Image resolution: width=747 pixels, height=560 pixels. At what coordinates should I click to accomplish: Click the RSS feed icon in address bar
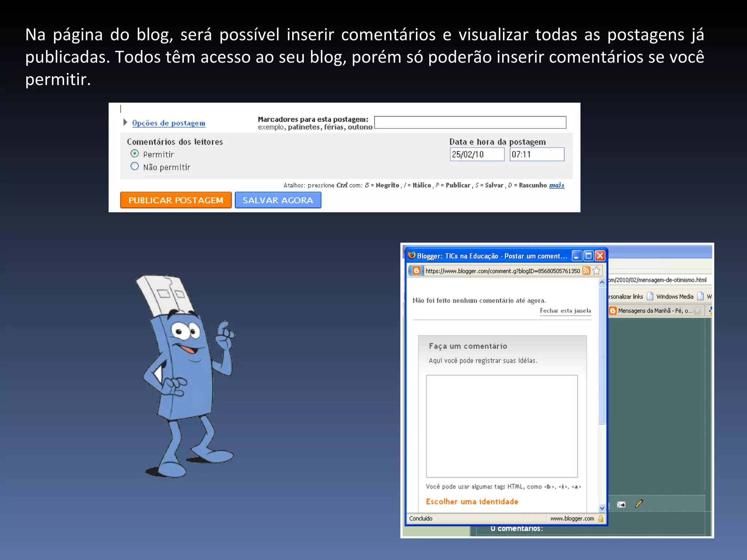coord(586,271)
